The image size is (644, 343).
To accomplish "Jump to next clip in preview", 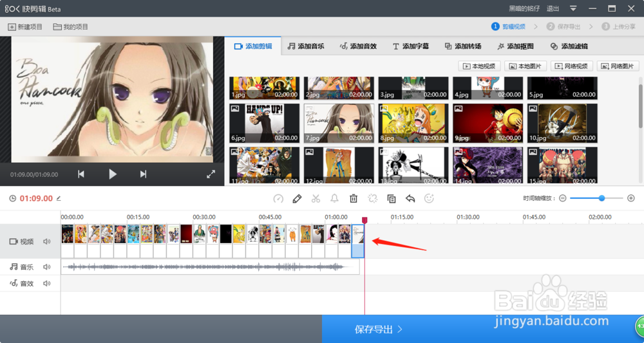I will pos(143,174).
